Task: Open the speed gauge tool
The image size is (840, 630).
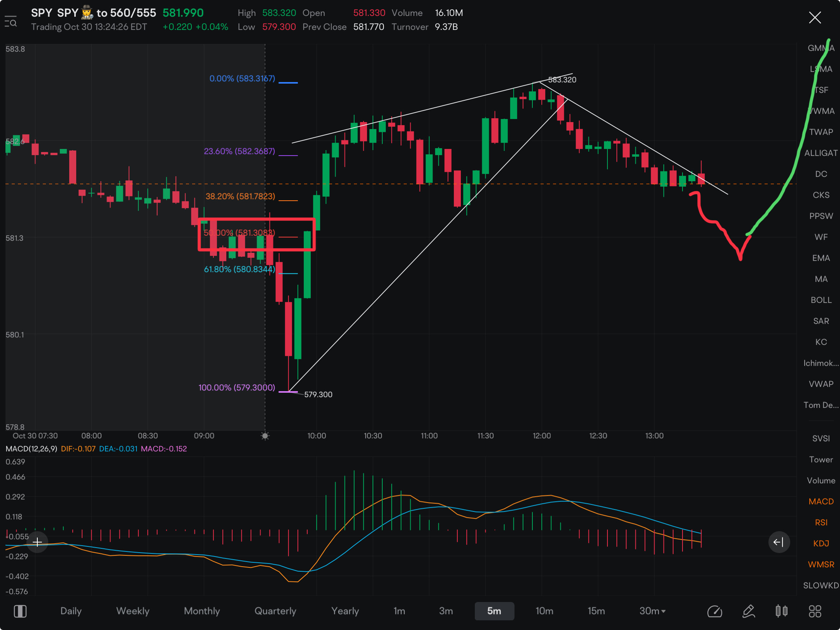Action: point(715,611)
